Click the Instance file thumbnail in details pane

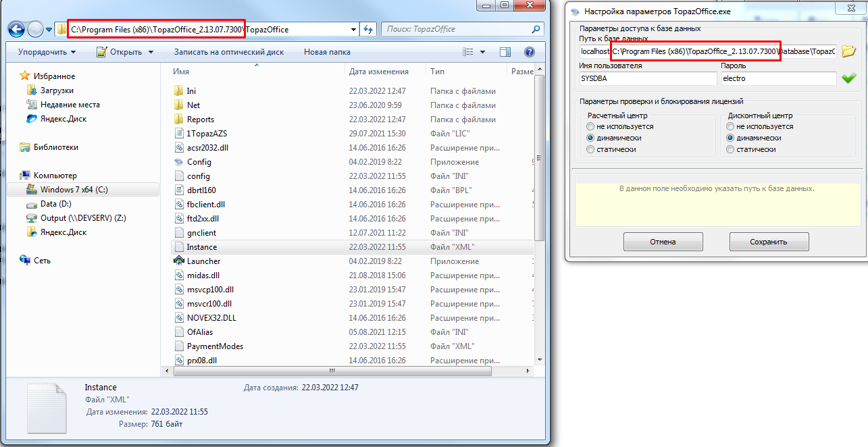47,407
